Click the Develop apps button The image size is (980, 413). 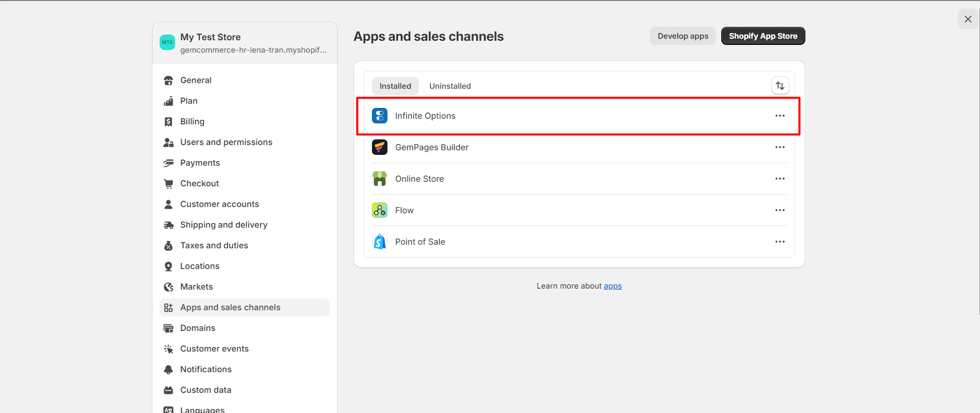pos(682,36)
